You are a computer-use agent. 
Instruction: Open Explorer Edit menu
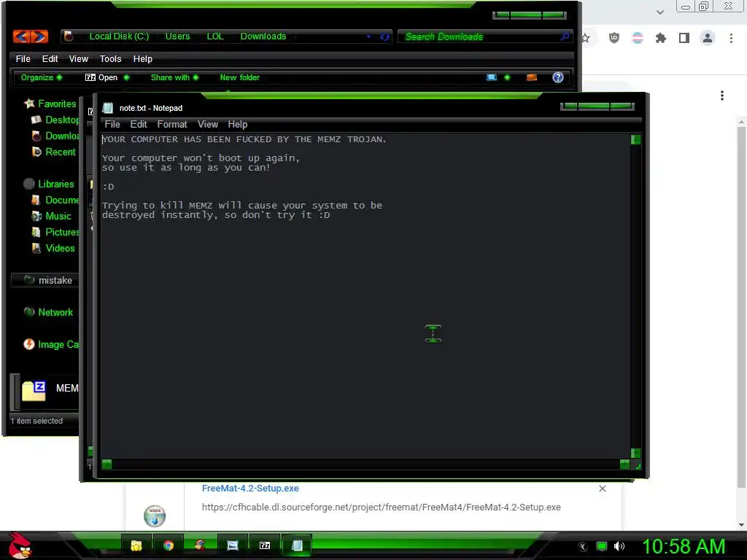(x=50, y=58)
